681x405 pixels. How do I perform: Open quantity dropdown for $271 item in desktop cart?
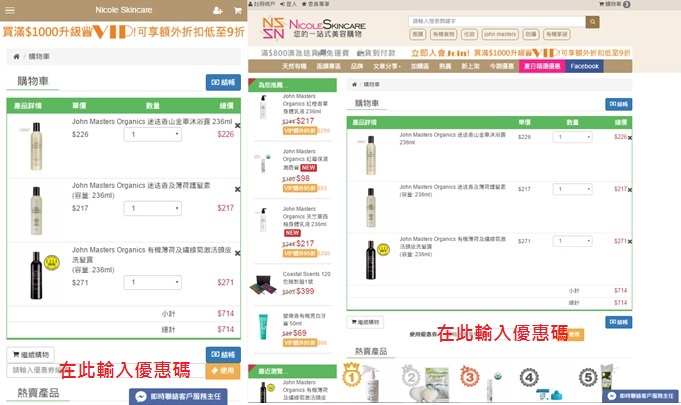pyautogui.click(x=572, y=241)
